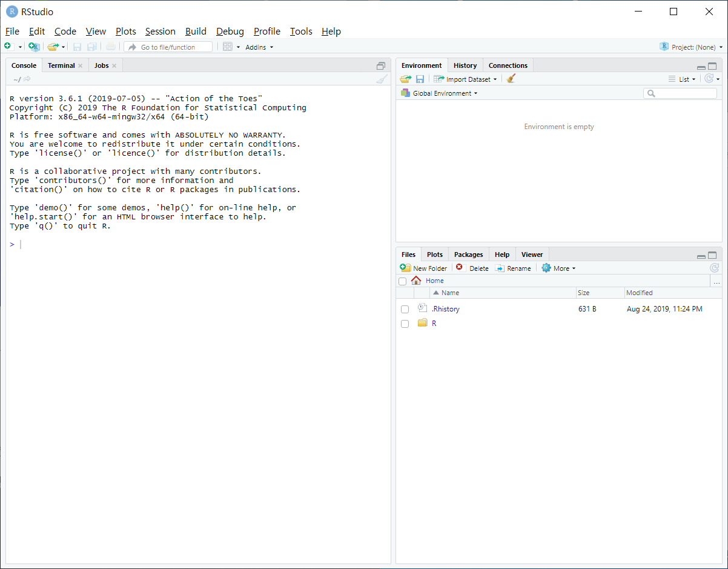728x569 pixels.
Task: Click the ellipsis go-to-directory button
Action: [716, 281]
